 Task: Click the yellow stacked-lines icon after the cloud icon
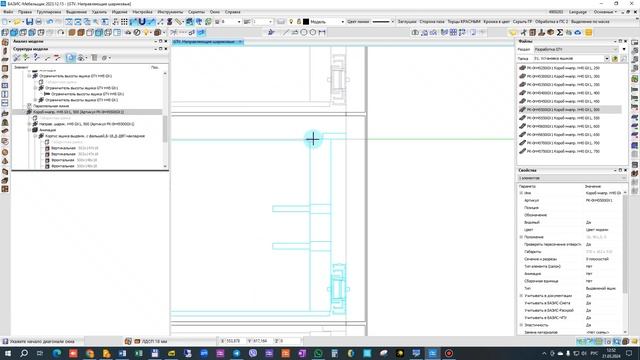589,32
